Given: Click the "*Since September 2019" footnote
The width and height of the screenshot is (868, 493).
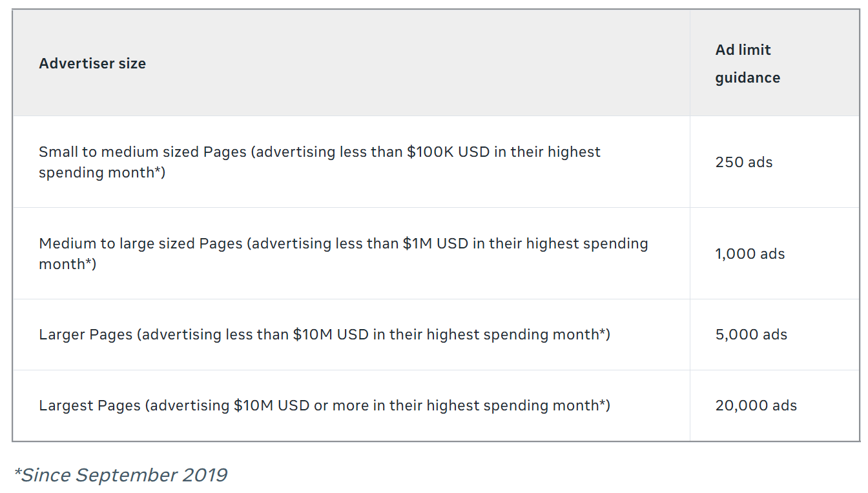Looking at the screenshot, I should 120,475.
